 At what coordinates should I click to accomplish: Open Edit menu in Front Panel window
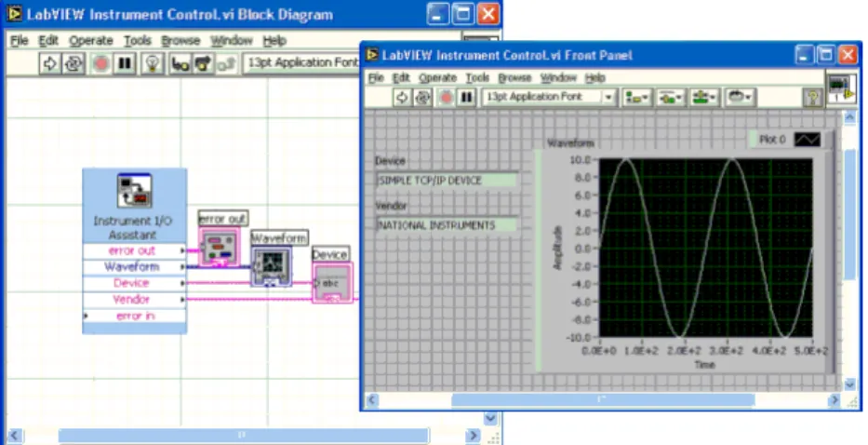(401, 78)
